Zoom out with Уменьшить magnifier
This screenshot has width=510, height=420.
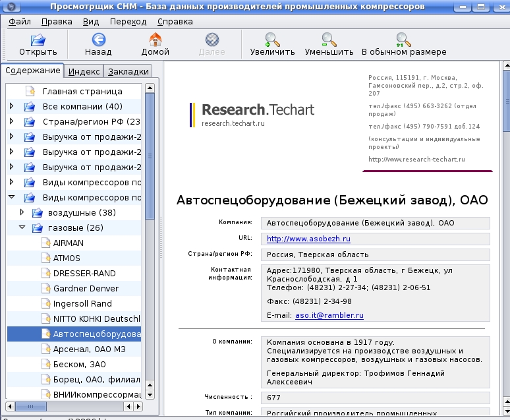tap(329, 40)
